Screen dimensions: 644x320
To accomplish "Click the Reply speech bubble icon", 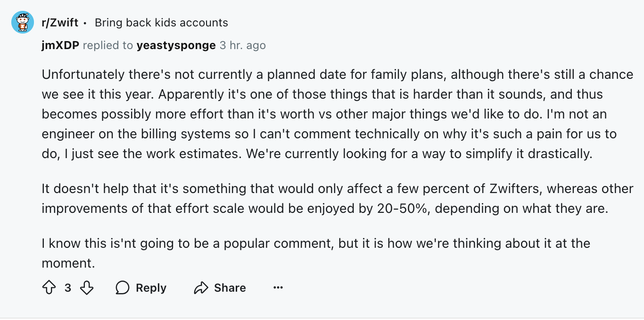I will click(123, 287).
